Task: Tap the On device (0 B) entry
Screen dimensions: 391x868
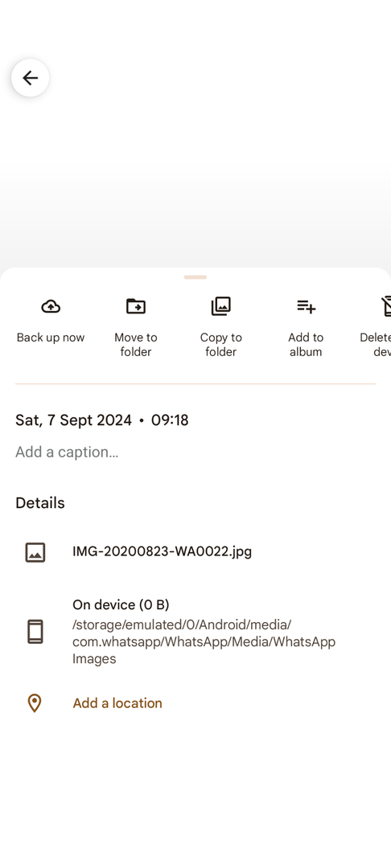Action: 121,604
